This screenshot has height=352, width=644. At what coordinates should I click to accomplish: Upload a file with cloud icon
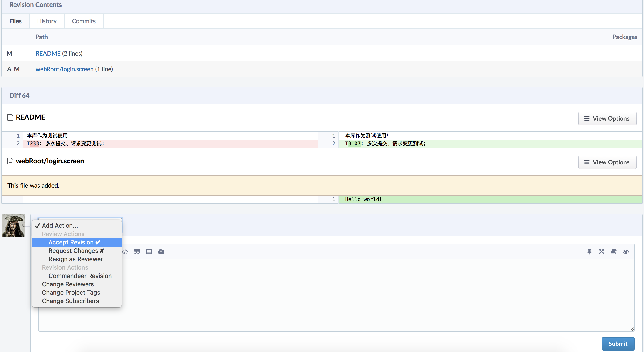(161, 252)
